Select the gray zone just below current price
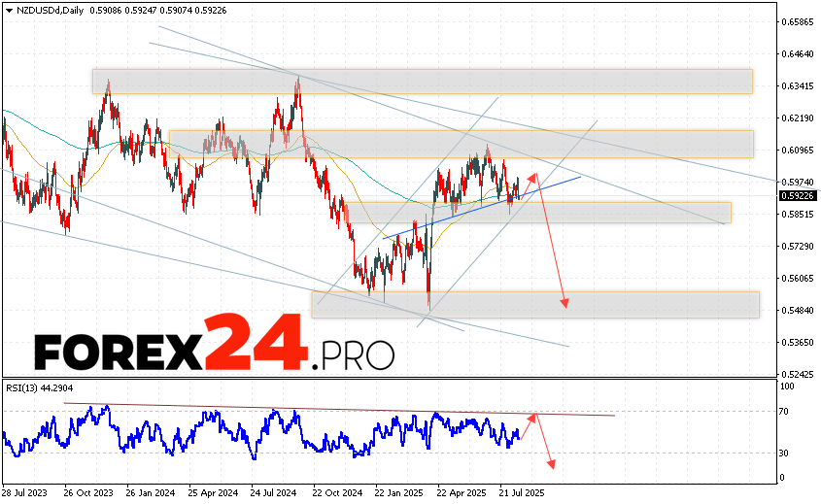This screenshot has width=821, height=504. coord(622,213)
